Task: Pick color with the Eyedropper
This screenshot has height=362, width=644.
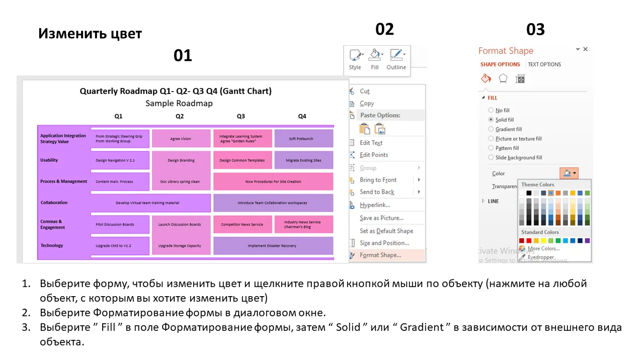Action: (540, 257)
